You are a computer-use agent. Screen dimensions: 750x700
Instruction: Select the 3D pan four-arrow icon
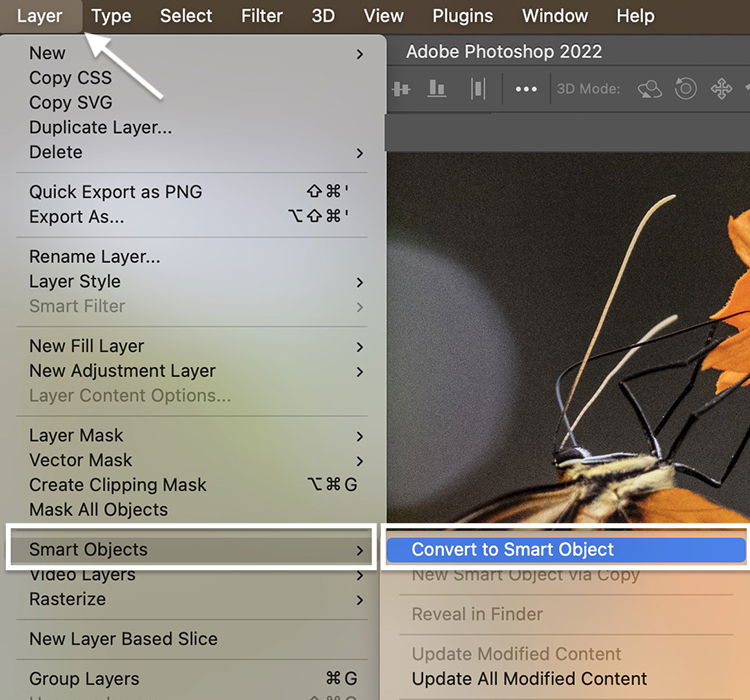tap(721, 89)
